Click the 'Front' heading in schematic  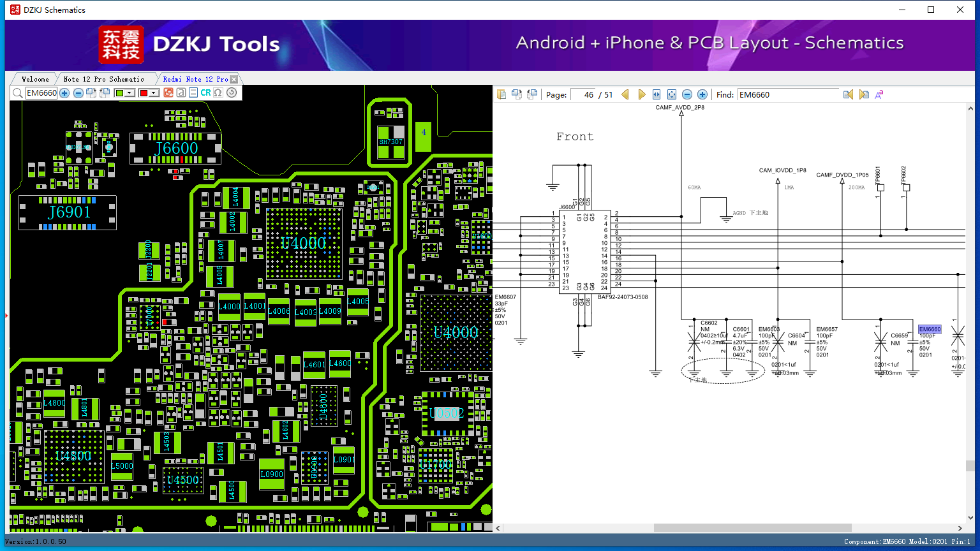(x=575, y=136)
